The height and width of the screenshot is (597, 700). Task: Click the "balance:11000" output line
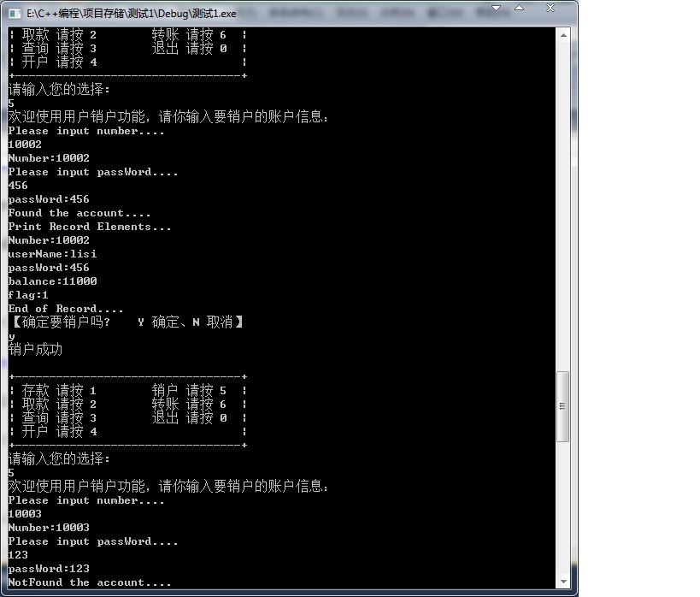coord(52,281)
